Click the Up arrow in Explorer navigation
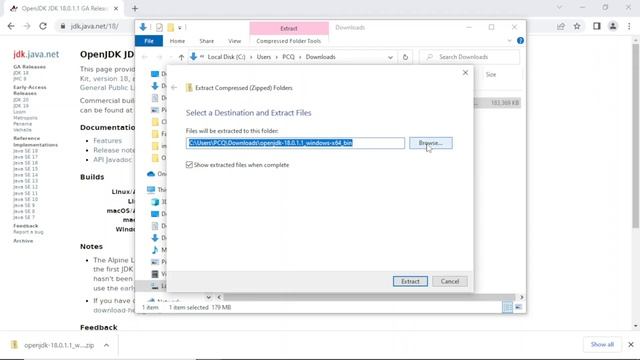The image size is (640, 360). coord(181,57)
